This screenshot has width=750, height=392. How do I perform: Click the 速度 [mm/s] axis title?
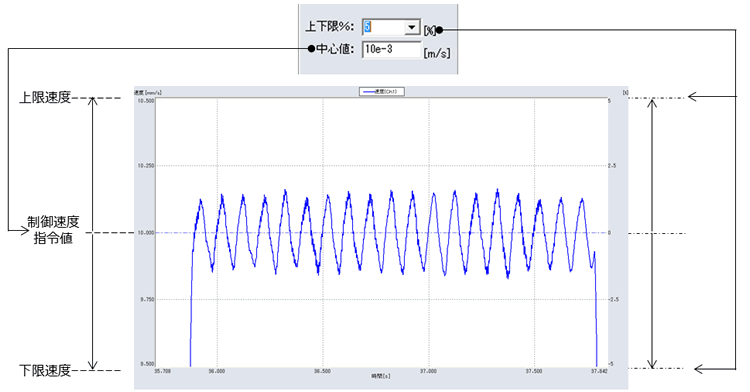[148, 92]
